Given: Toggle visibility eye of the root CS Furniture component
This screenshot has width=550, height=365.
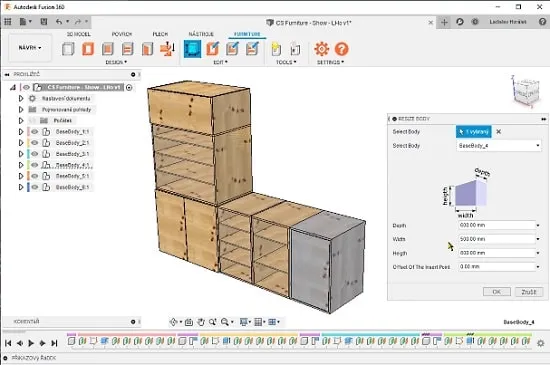Looking at the screenshot, I should coord(26,87).
